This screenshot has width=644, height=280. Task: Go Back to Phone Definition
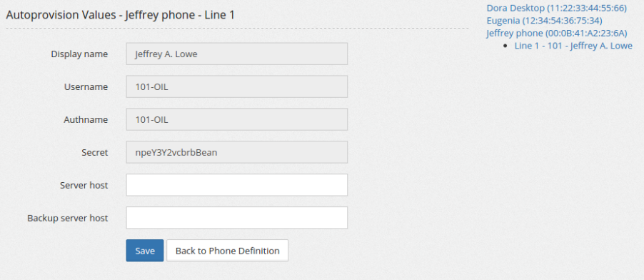coord(228,251)
